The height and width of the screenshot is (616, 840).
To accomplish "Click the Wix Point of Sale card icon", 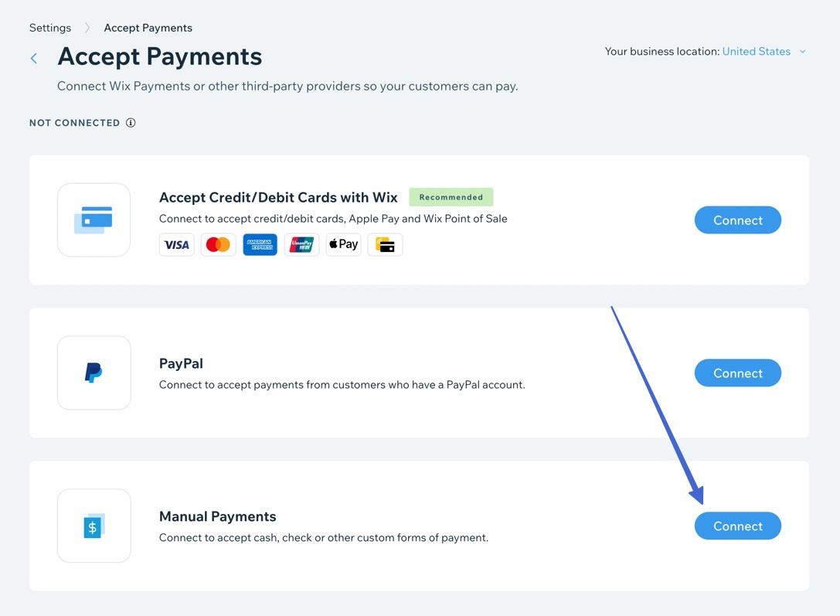I will pyautogui.click(x=385, y=244).
